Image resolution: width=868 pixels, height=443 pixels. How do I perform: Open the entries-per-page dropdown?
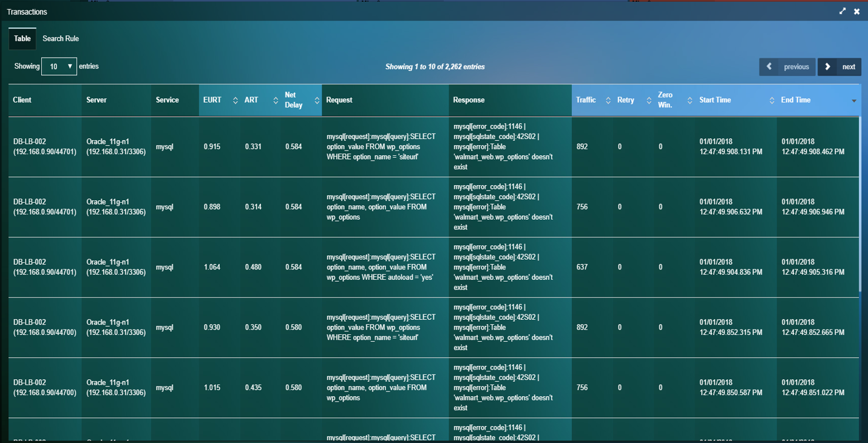tap(59, 67)
